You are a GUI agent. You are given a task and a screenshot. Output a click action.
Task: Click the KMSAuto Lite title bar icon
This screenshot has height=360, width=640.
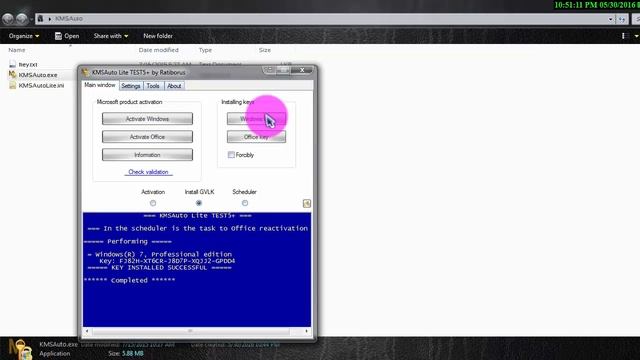click(x=85, y=72)
